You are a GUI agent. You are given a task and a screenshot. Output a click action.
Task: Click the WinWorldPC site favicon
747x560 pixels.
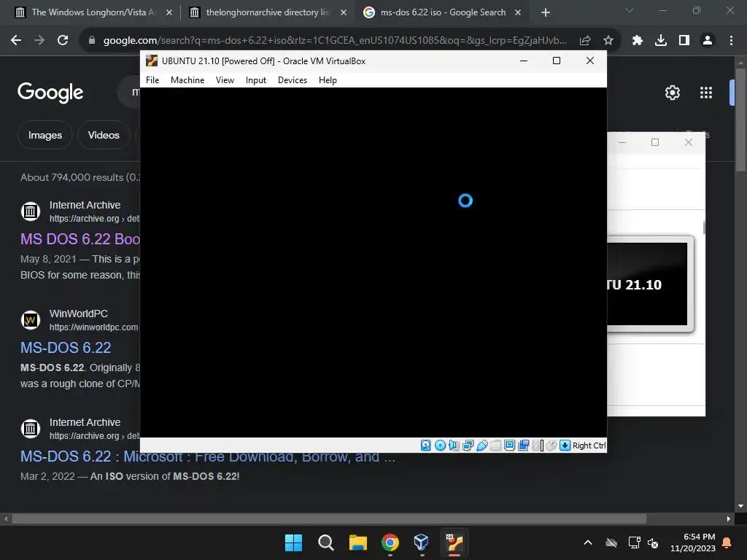(x=31, y=319)
